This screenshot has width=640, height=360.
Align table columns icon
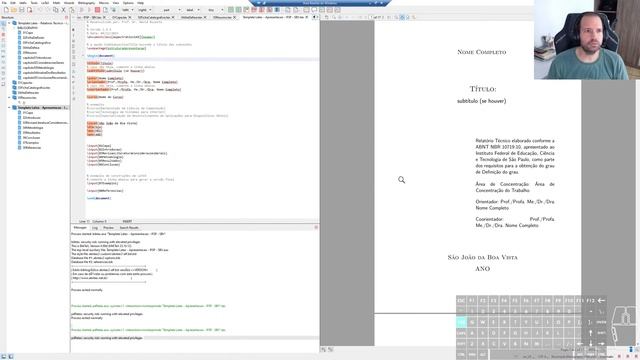(277, 10)
